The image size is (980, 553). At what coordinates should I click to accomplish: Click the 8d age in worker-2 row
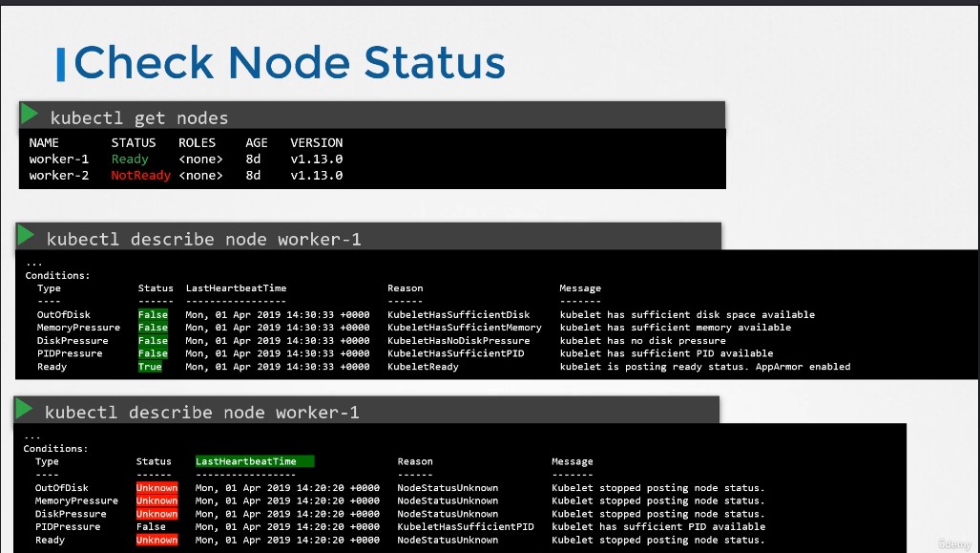[x=253, y=175]
